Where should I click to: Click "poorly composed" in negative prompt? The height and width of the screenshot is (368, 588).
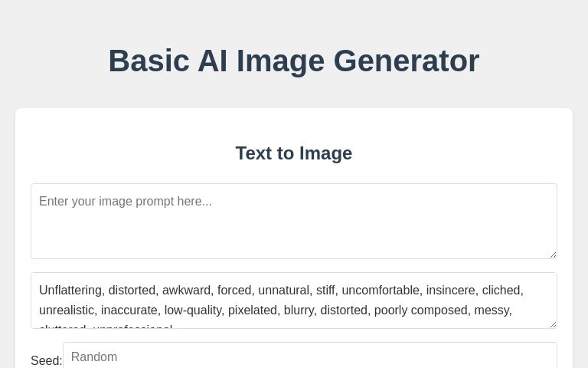tap(420, 310)
